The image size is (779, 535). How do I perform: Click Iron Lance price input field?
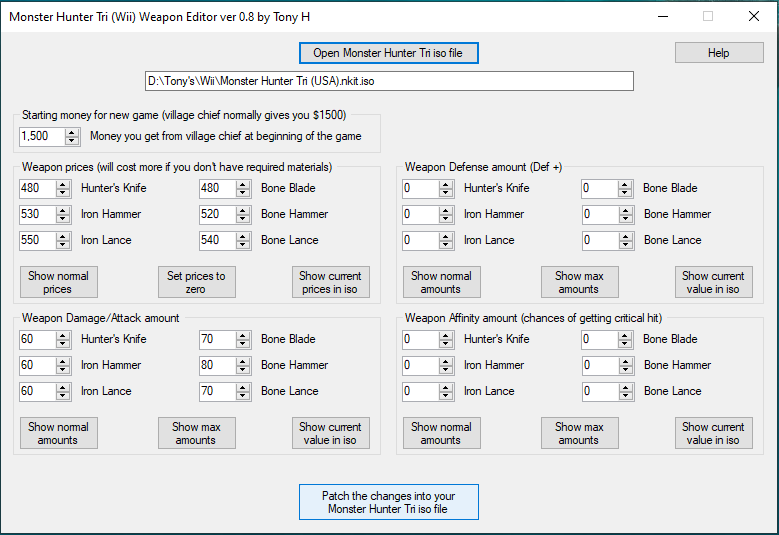pos(37,241)
